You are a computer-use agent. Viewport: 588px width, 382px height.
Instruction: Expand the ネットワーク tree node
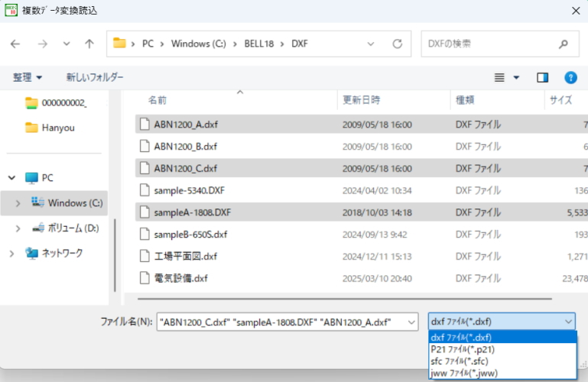point(12,253)
